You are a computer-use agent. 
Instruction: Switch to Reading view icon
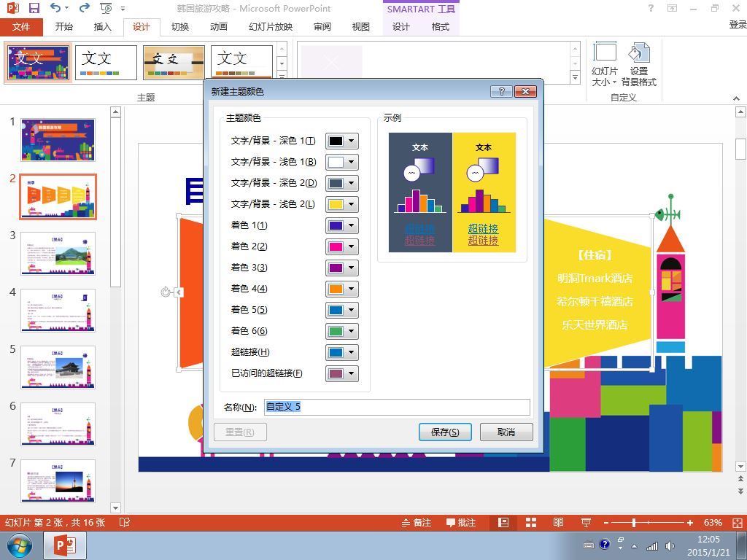558,522
